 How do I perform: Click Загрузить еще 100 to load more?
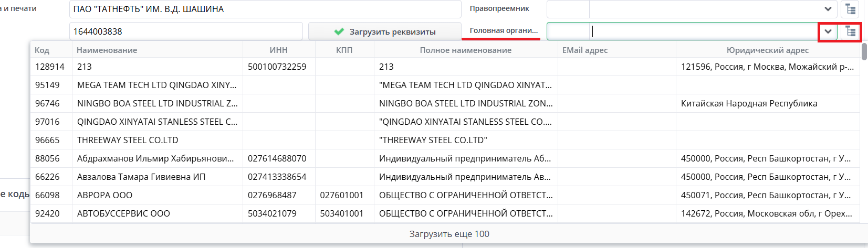[449, 234]
